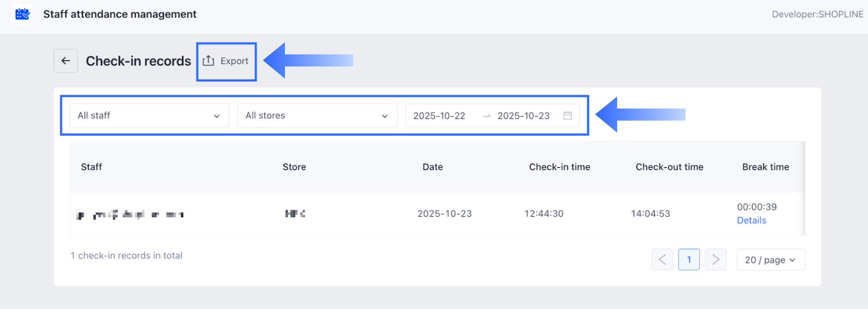Screen dimensions: 868x309
Task: Go back using the left arrow button
Action: click(x=66, y=61)
